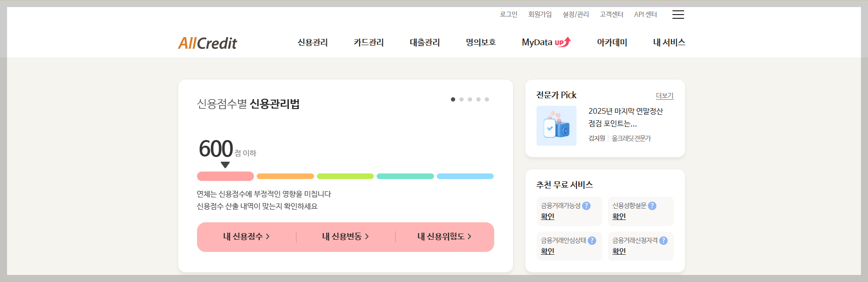Click the help icon next to 신용성향설문
Viewport: 868px width, 282px height.
coord(652,206)
